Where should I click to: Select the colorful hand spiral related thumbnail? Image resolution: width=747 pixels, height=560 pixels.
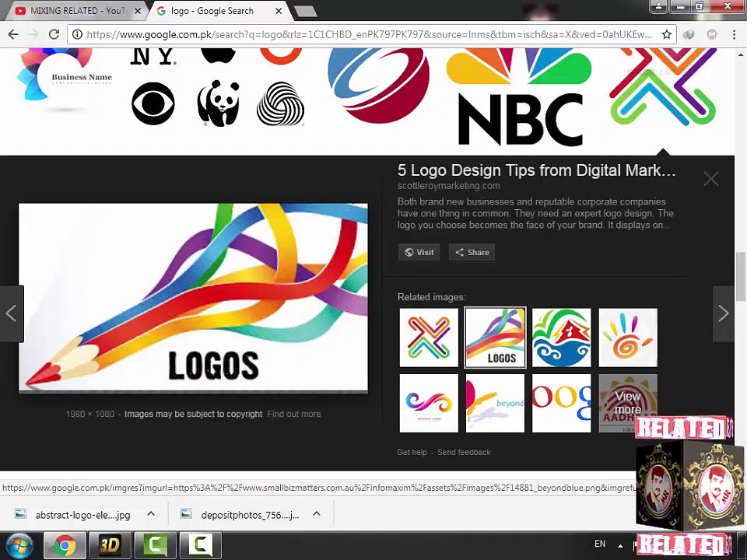pyautogui.click(x=628, y=338)
